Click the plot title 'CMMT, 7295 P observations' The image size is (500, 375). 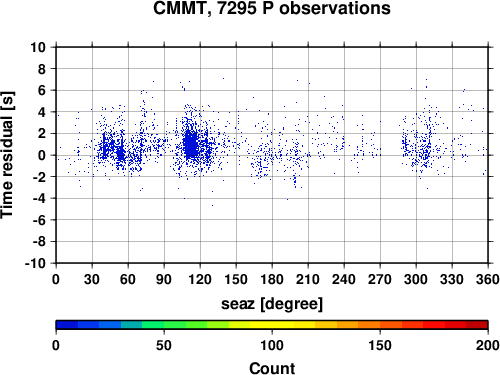pyautogui.click(x=272, y=8)
